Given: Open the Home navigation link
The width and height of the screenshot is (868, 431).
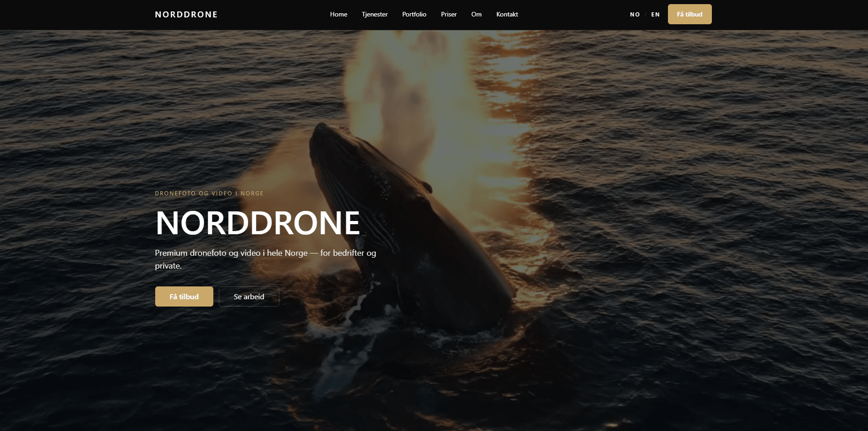Looking at the screenshot, I should [x=338, y=14].
